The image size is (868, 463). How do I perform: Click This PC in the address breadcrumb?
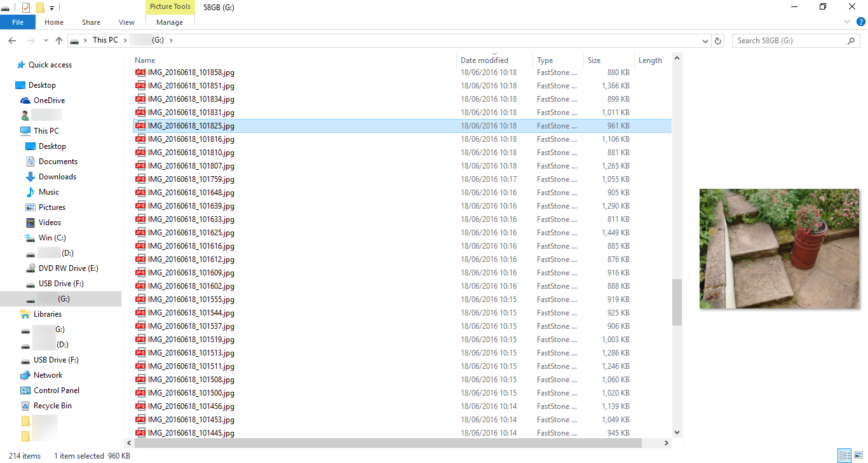[105, 40]
